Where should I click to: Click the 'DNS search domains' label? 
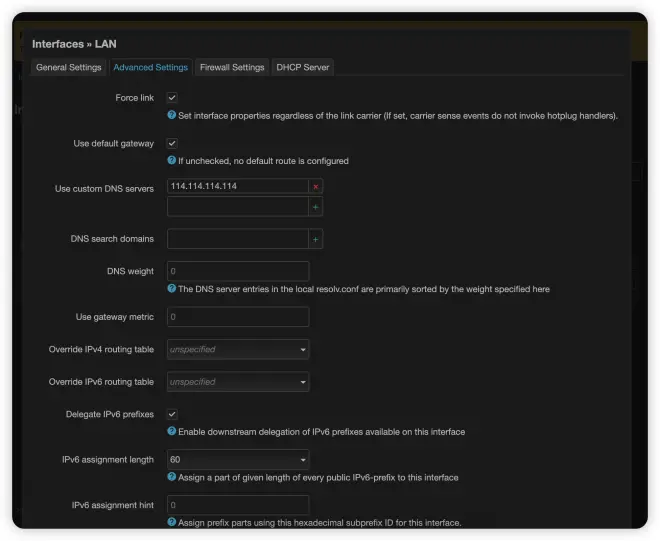click(x=112, y=239)
